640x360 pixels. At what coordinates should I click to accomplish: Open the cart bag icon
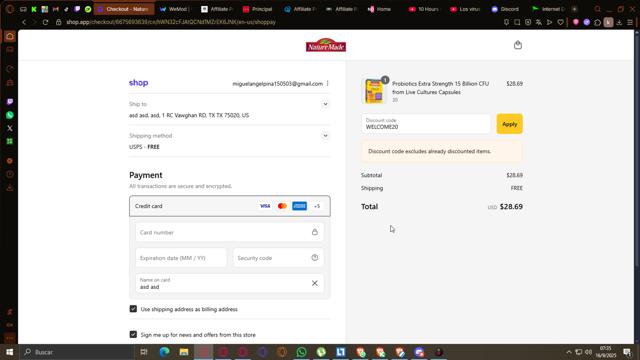point(518,45)
